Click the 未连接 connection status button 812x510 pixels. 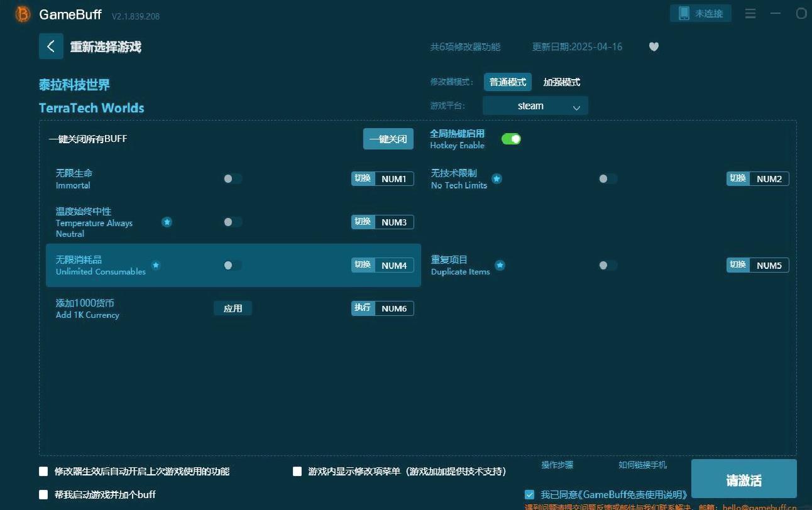(x=701, y=13)
